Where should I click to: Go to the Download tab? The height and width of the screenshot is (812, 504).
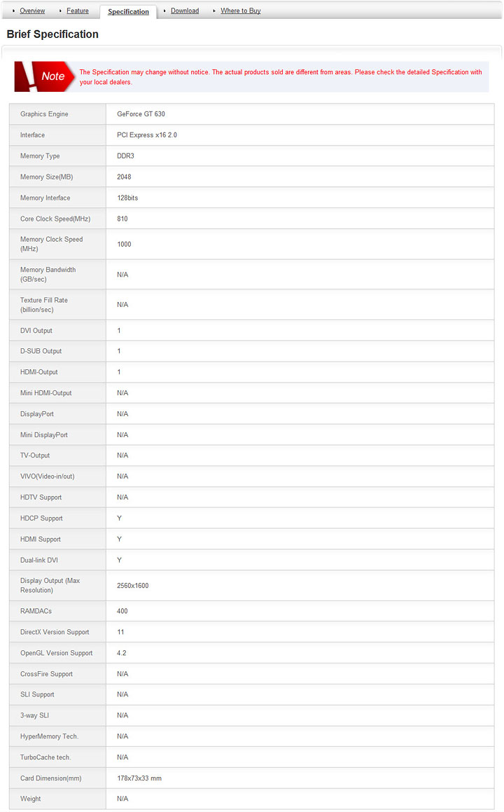(185, 11)
